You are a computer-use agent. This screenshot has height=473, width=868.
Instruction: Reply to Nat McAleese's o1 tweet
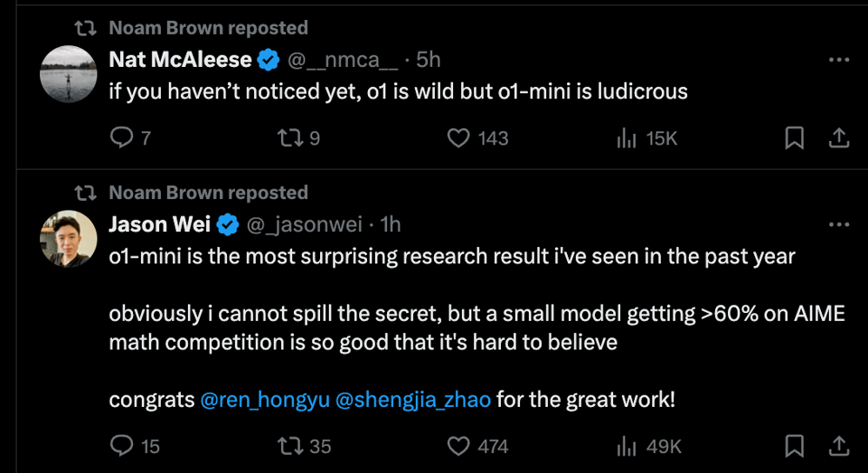click(121, 137)
